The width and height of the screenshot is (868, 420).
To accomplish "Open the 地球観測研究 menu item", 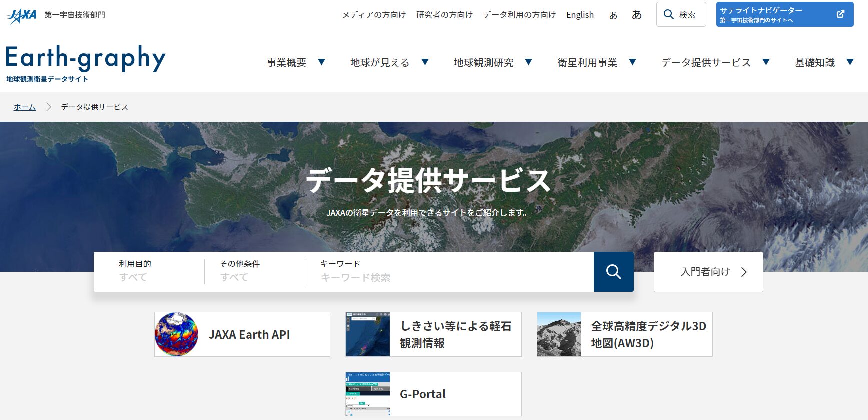I will coord(483,62).
